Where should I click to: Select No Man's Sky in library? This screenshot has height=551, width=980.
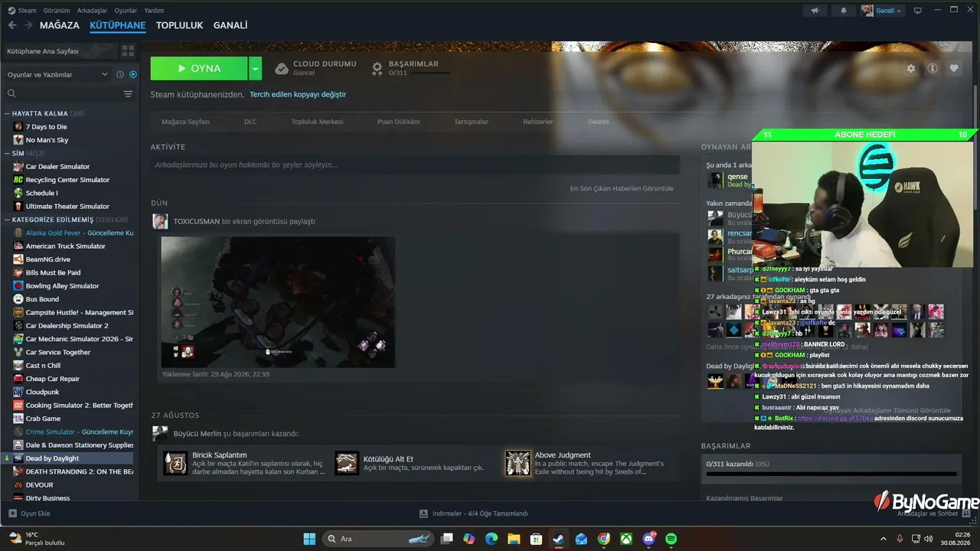point(47,140)
